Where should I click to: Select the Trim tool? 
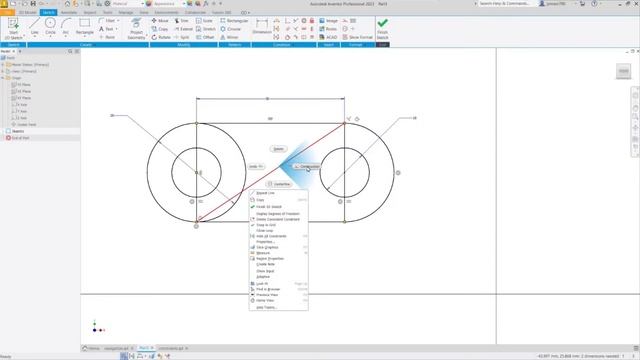(182, 20)
